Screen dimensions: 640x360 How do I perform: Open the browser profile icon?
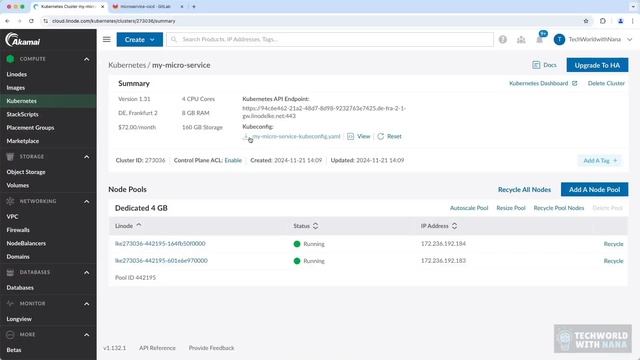(620, 21)
